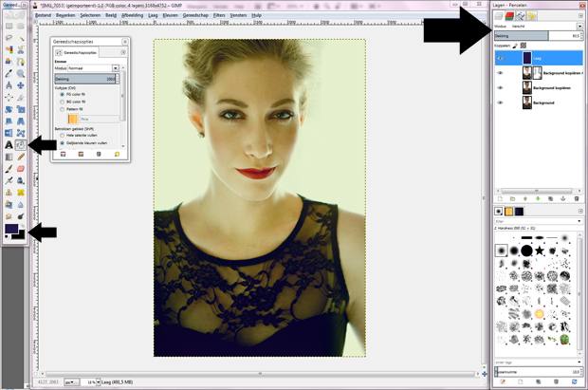Lock pixels of the layer (Koppelen brush icon)
The width and height of the screenshot is (588, 390).
click(515, 46)
